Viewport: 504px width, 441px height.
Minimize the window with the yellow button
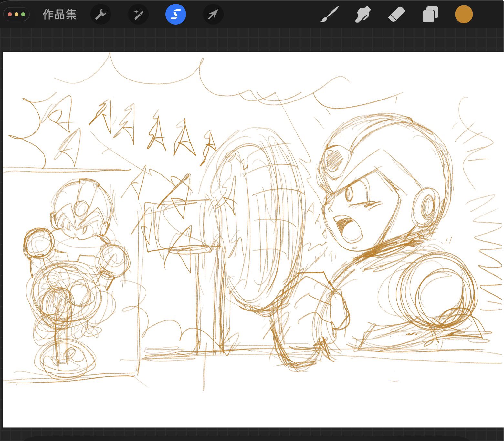16,15
